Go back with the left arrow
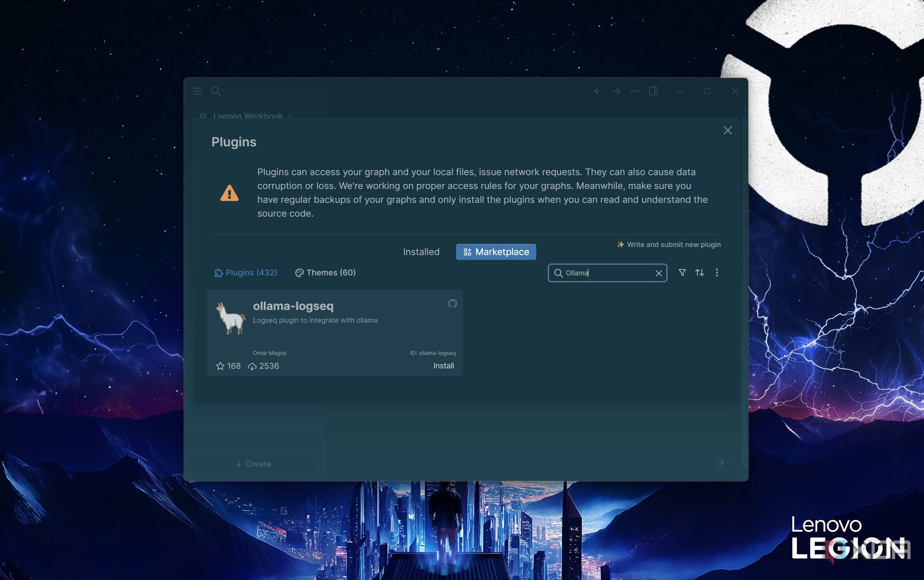The image size is (924, 580). [598, 91]
